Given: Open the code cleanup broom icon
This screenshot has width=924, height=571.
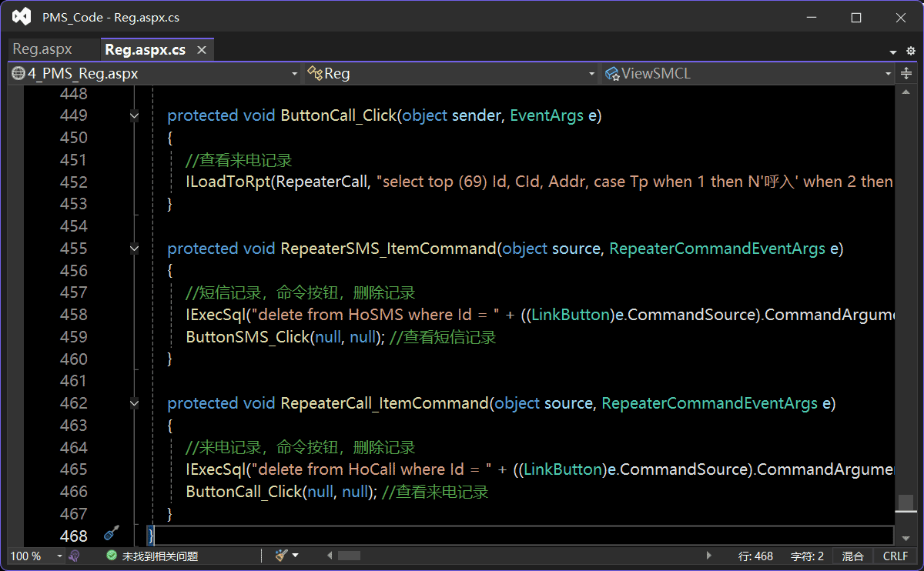Looking at the screenshot, I should pyautogui.click(x=282, y=555).
